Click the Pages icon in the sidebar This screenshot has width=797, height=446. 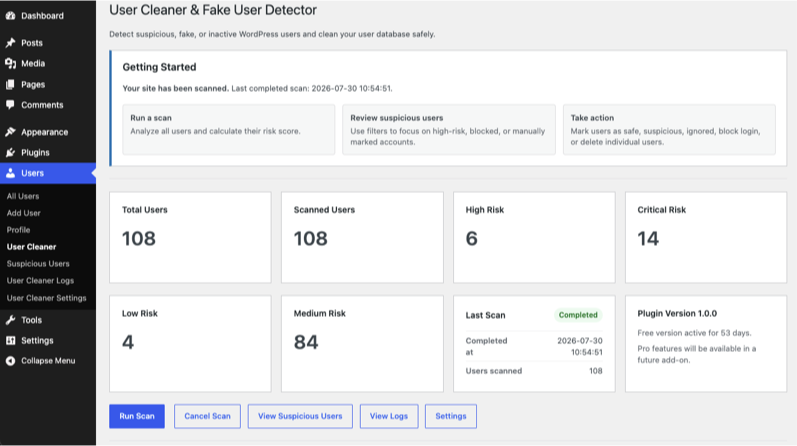[10, 84]
